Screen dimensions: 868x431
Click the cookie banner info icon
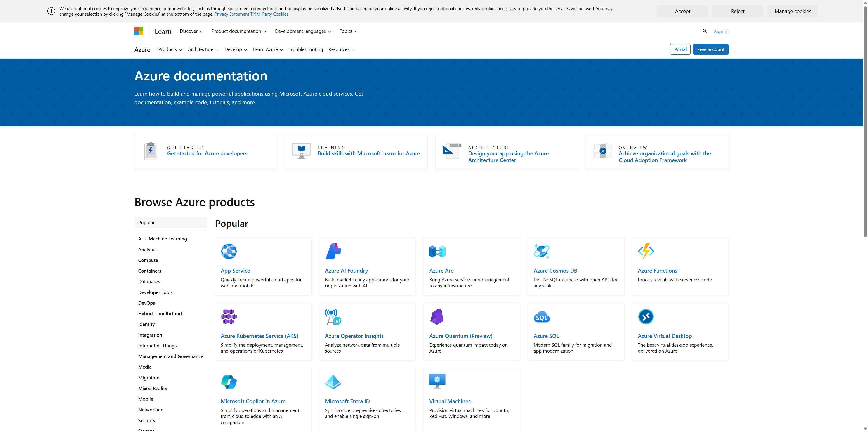[51, 11]
